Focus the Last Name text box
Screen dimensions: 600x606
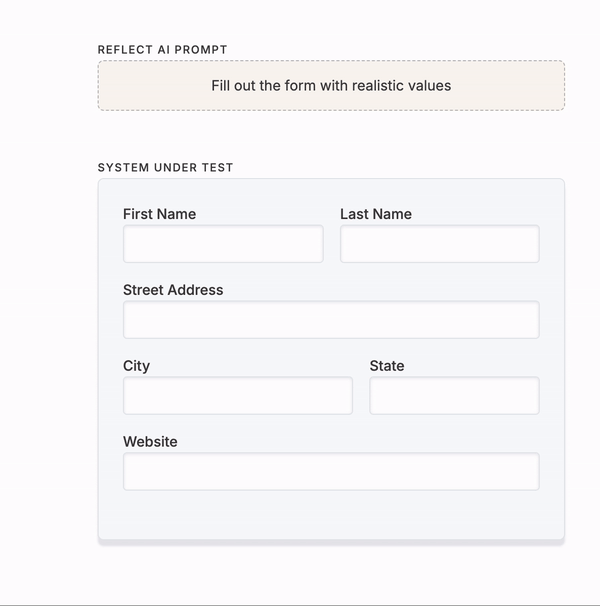click(x=439, y=244)
